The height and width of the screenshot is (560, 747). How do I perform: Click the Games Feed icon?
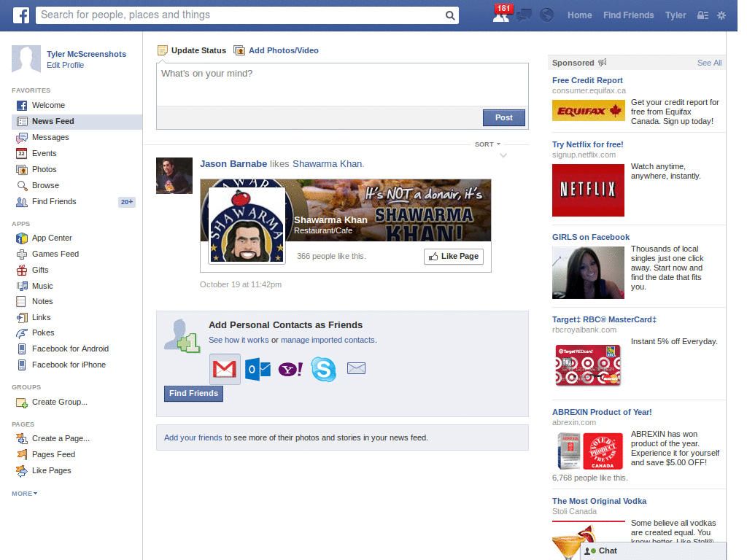click(x=22, y=254)
